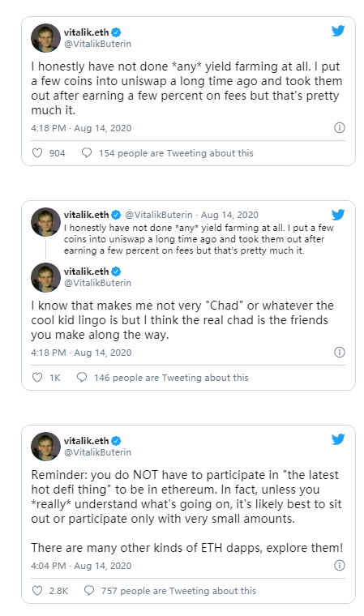Viewport: 364px width, 616px height.
Task: Open reply bubble beside 154 people Tweeting
Action: [x=87, y=152]
